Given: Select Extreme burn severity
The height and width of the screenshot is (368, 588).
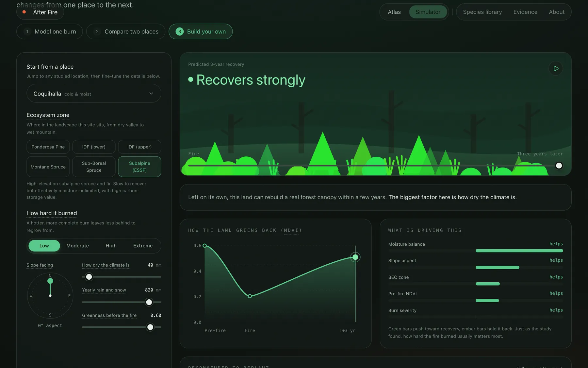Looking at the screenshot, I should (143, 246).
